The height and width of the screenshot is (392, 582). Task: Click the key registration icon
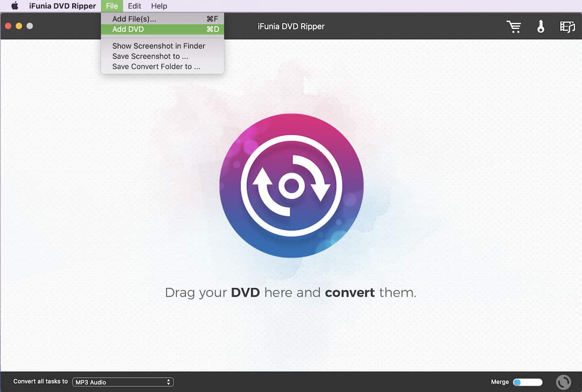[541, 27]
